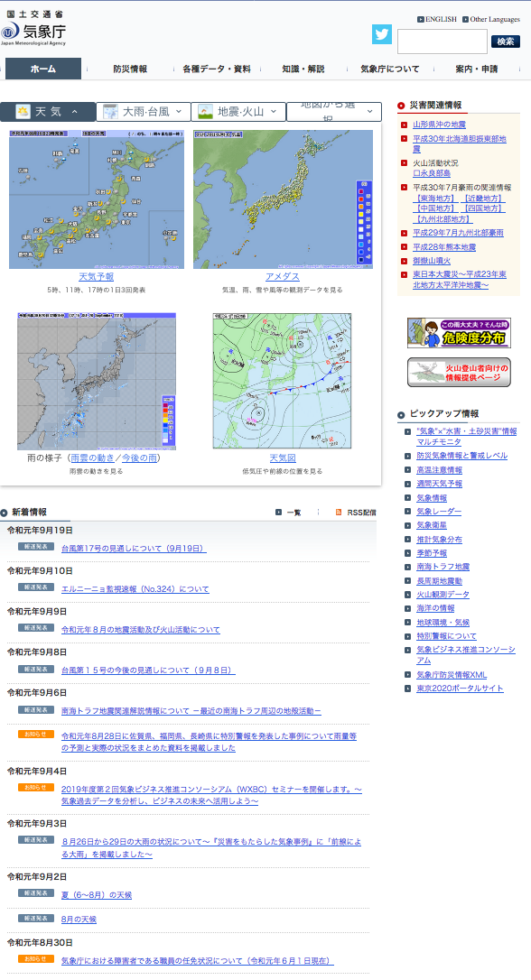This screenshot has width=531, height=980.
Task: Collapse the 天気 dropdown tab
Action: click(48, 112)
